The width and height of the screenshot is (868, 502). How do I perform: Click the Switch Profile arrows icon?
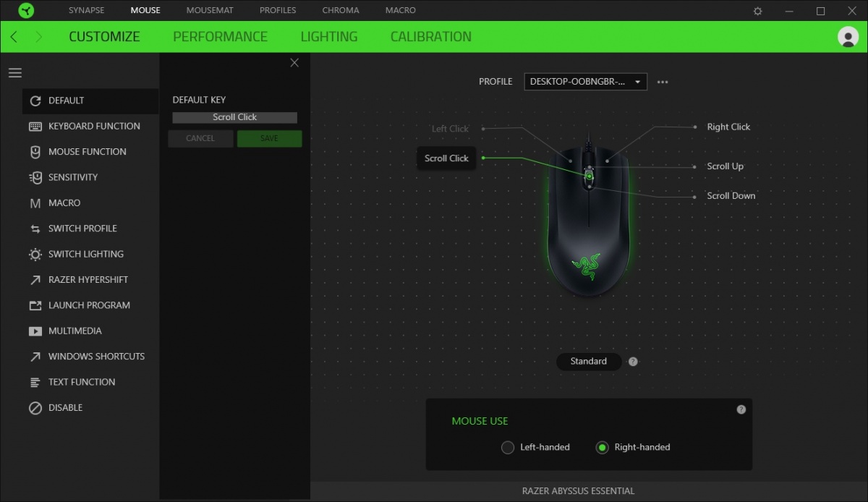click(35, 229)
